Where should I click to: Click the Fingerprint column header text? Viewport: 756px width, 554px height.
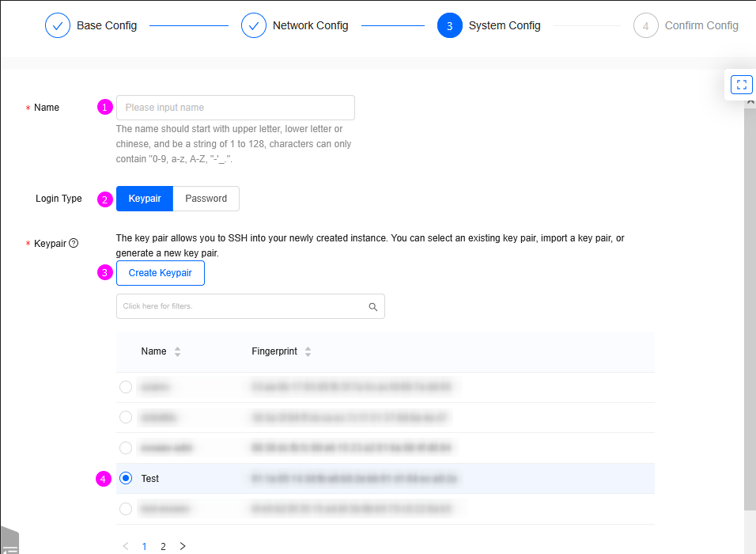point(274,352)
